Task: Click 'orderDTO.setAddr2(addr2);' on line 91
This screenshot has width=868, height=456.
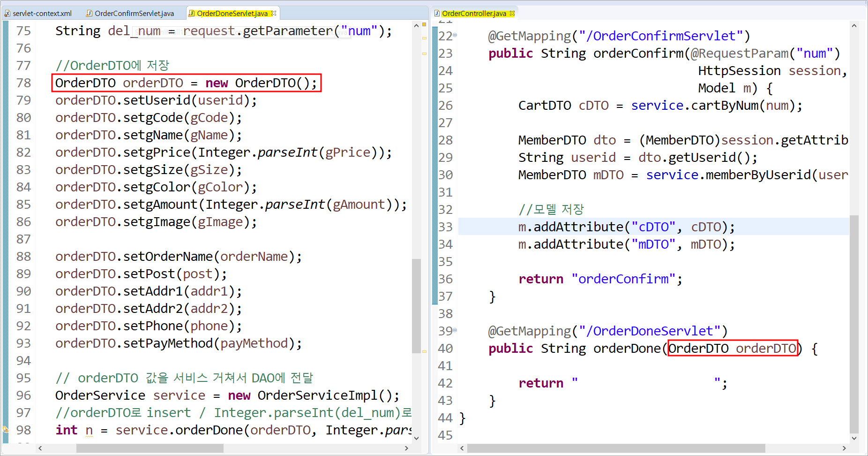Action: point(149,309)
